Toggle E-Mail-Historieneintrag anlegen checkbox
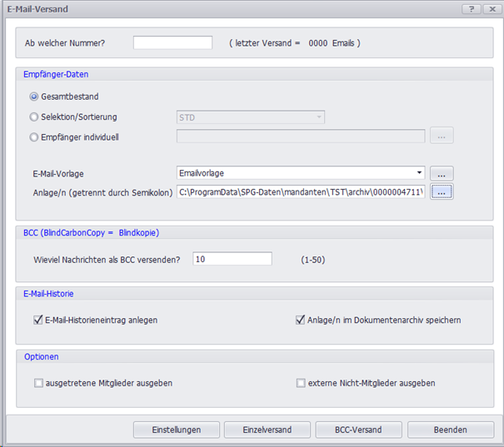504x447 pixels. pyautogui.click(x=38, y=320)
